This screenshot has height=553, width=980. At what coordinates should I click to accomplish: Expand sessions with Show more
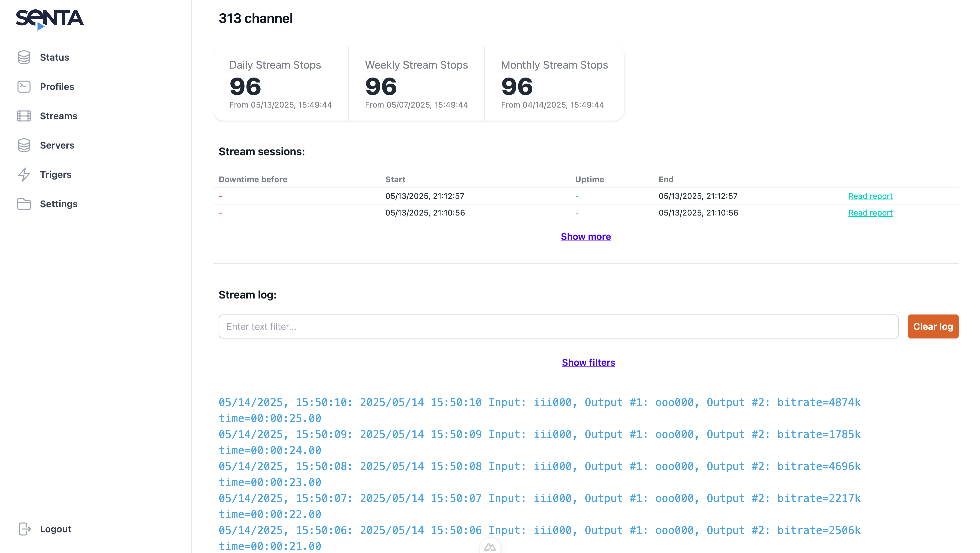(585, 237)
